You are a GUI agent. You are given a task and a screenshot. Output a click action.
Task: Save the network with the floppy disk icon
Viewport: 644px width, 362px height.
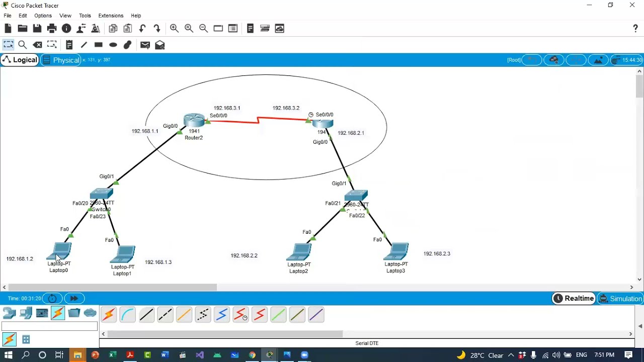point(37,29)
